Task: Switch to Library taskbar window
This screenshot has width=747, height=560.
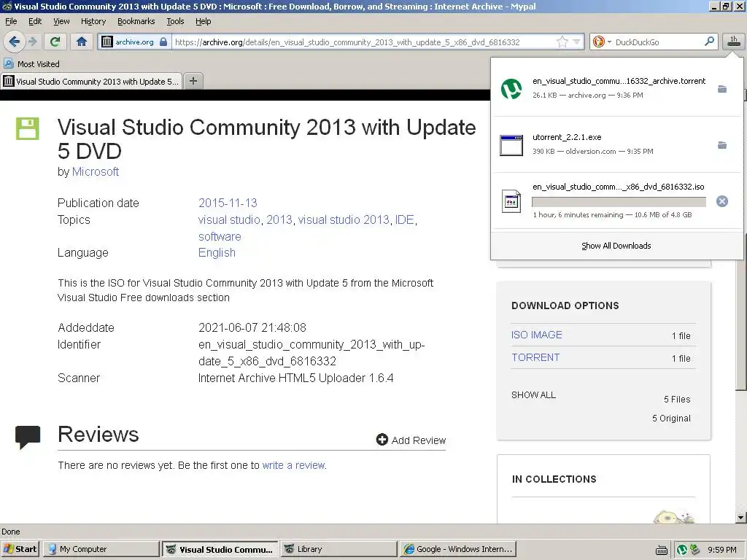Action: [x=338, y=549]
